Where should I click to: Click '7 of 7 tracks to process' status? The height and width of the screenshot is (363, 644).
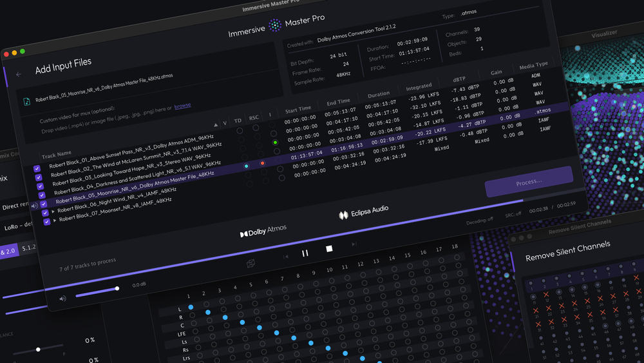coord(88,265)
